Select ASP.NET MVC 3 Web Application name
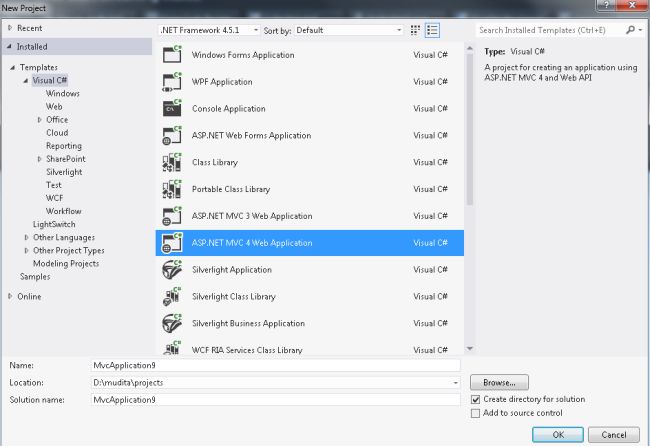Viewport: 650px width, 446px height. 252,216
